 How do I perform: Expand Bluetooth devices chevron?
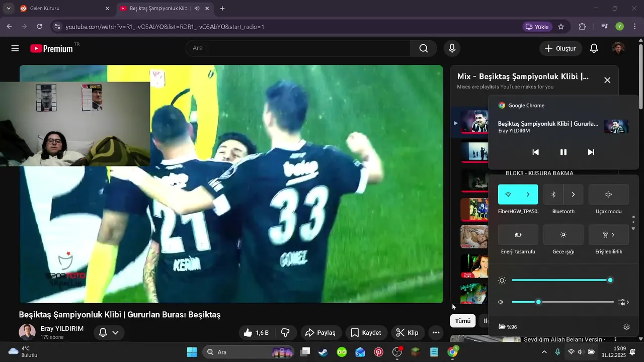coord(573,195)
